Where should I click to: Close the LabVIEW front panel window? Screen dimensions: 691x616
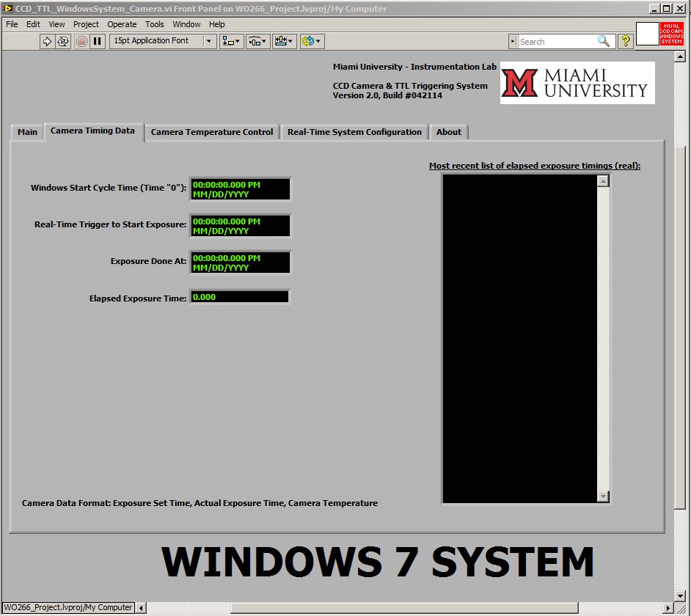[680, 8]
